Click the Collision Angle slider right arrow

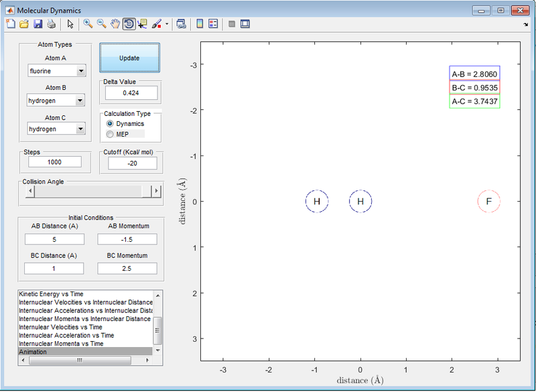click(157, 192)
